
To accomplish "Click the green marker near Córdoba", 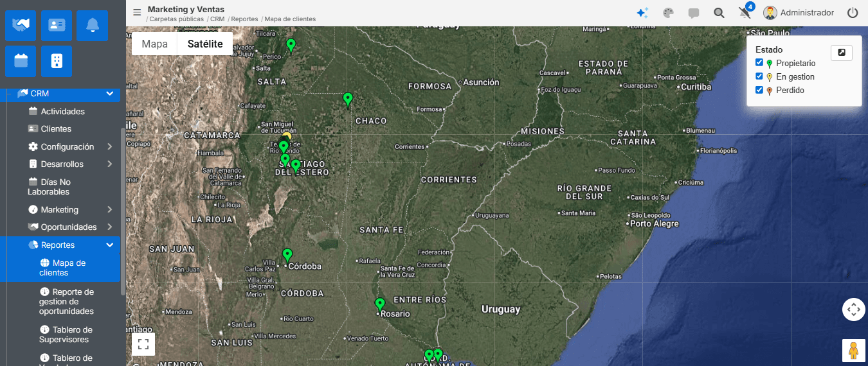I will [287, 255].
